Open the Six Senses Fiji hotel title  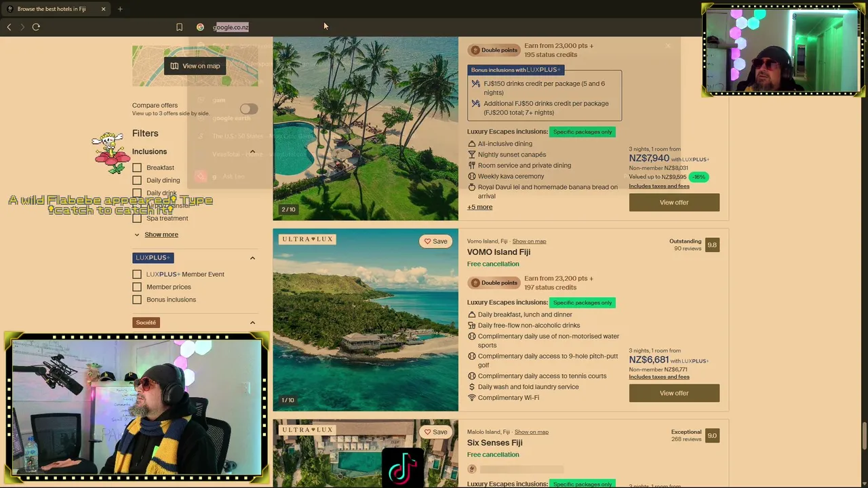point(494,443)
